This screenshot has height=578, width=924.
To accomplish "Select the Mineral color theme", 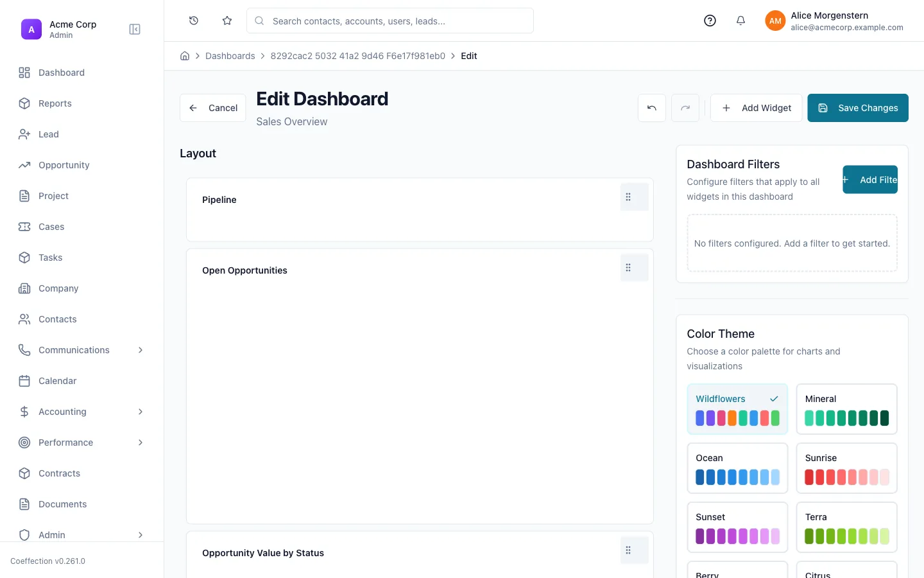I will [847, 409].
